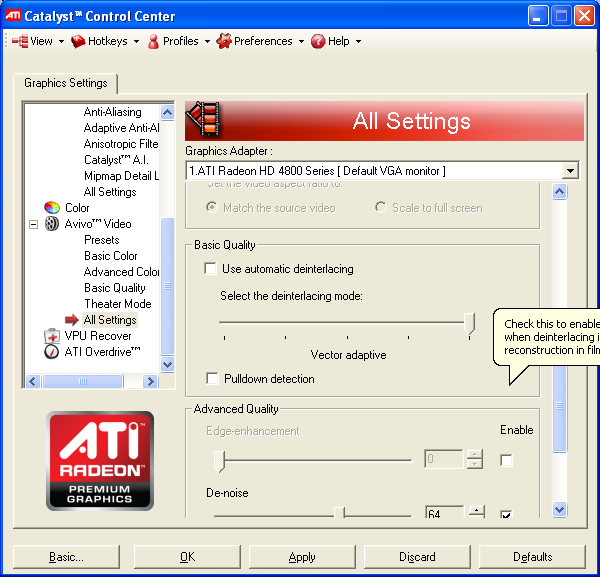Check the Edge-enhancement Enable box
The height and width of the screenshot is (577, 600).
[506, 460]
